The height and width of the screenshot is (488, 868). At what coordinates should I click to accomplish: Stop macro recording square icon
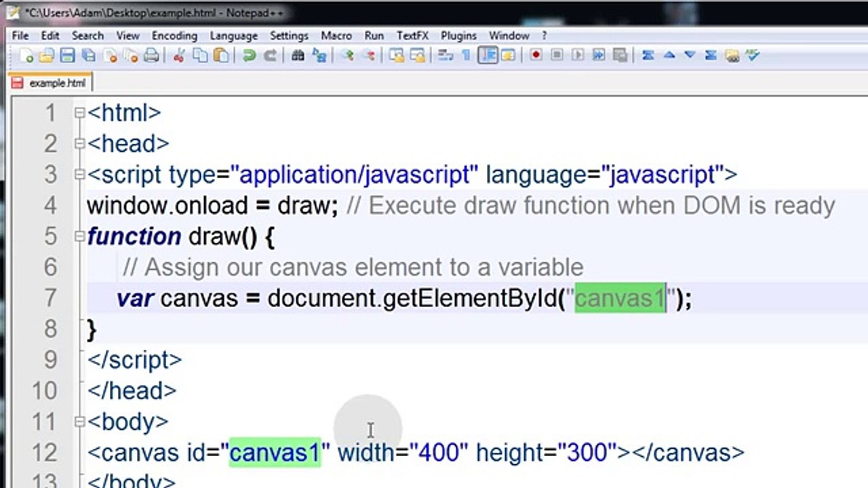[557, 56]
